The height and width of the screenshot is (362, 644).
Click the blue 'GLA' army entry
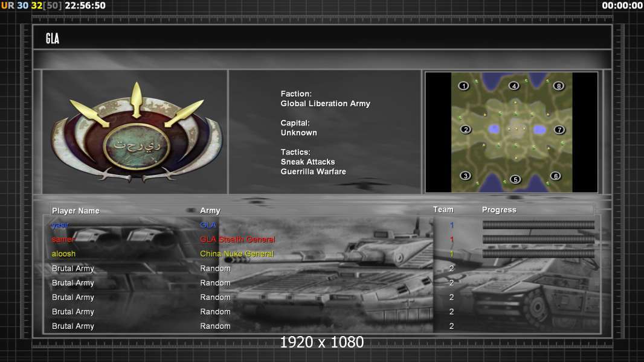208,224
